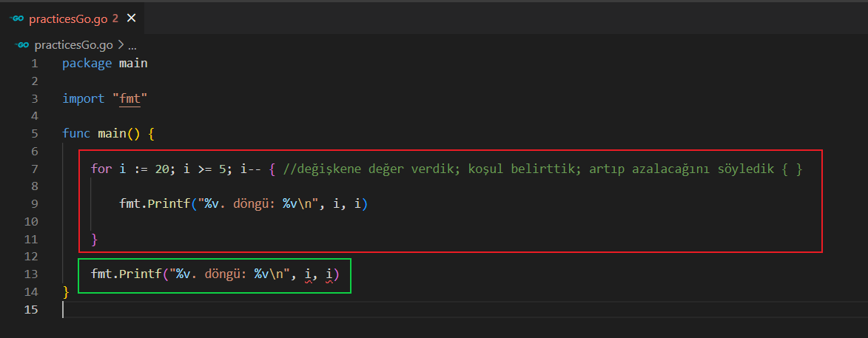Click the first red-underlined i on line 13
This screenshot has width=868, height=338.
pos(309,274)
